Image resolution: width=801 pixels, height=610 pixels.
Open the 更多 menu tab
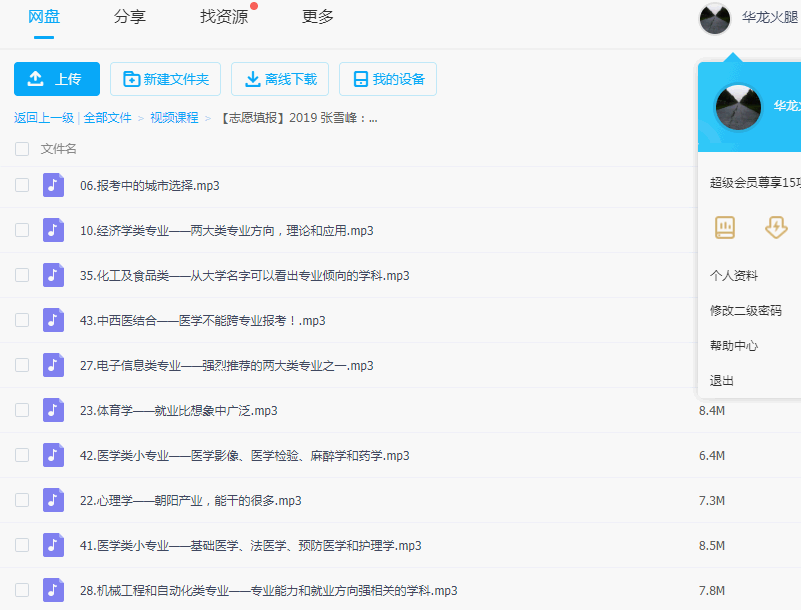point(318,16)
